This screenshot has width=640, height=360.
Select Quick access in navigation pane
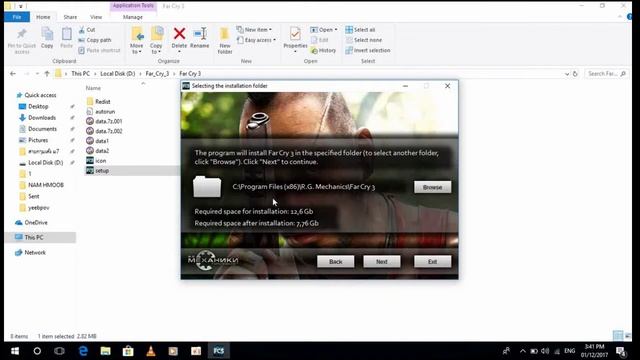tap(40, 95)
